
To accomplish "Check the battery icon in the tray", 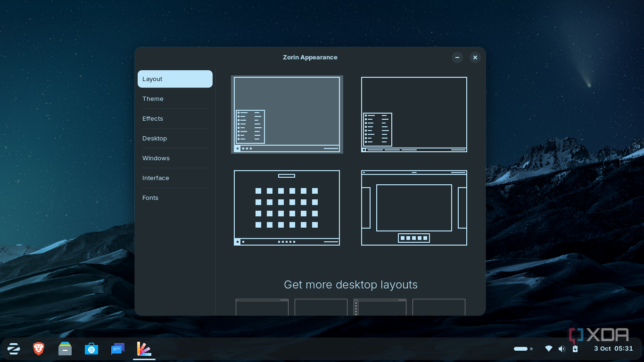I will click(575, 349).
